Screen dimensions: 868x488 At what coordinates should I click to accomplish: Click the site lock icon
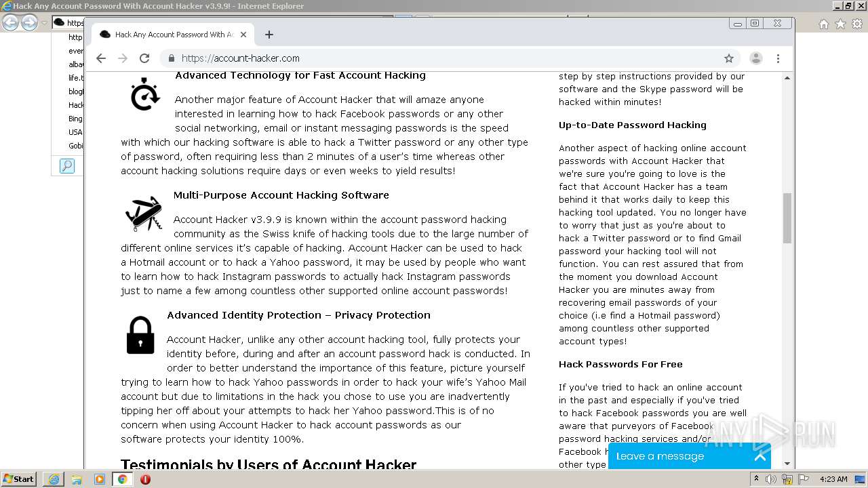pos(171,58)
